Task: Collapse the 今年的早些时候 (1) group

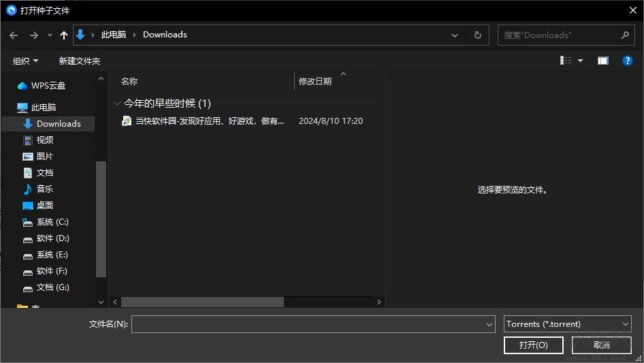Action: click(x=117, y=104)
